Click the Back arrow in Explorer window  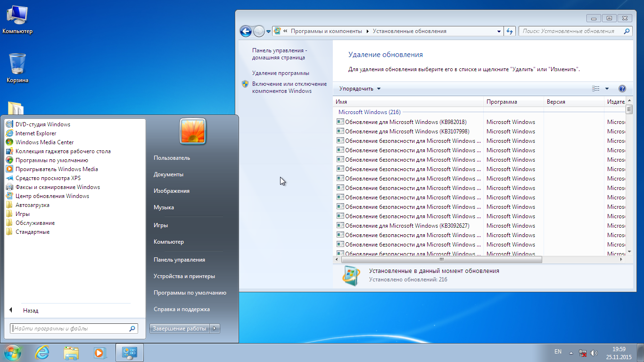tap(246, 31)
